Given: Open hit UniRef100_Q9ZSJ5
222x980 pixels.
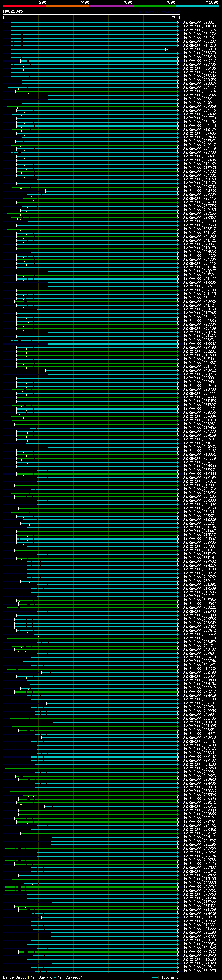Looking at the screenshot, I should [199, 30].
